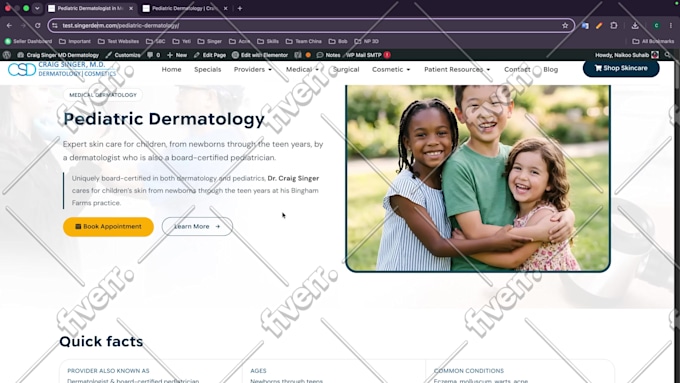Viewport: 680px width, 383px height.
Task: Switch to the Pediatric Dermatology | Craig tab
Action: (x=184, y=8)
